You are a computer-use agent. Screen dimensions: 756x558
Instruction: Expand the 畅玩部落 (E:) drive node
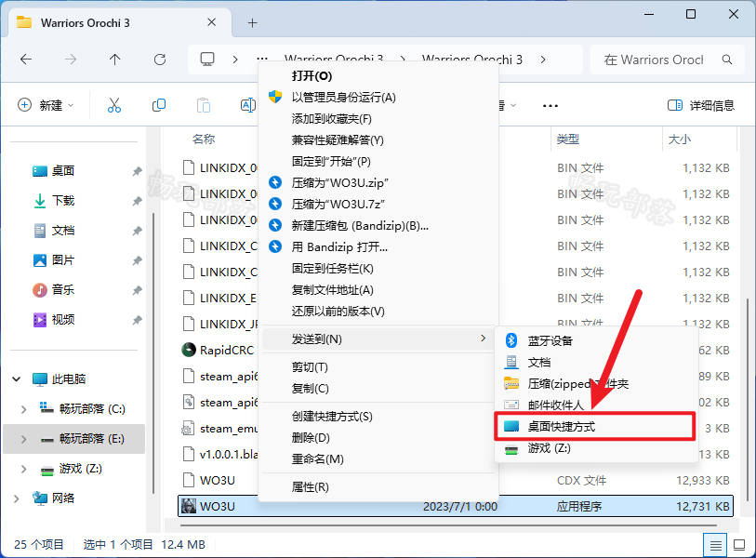(x=23, y=439)
